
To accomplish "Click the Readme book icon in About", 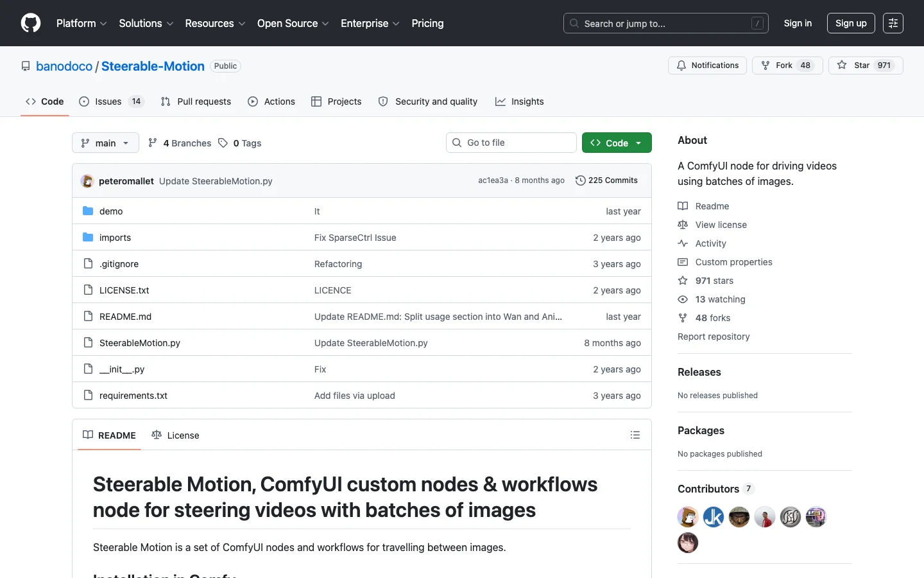I will click(683, 206).
